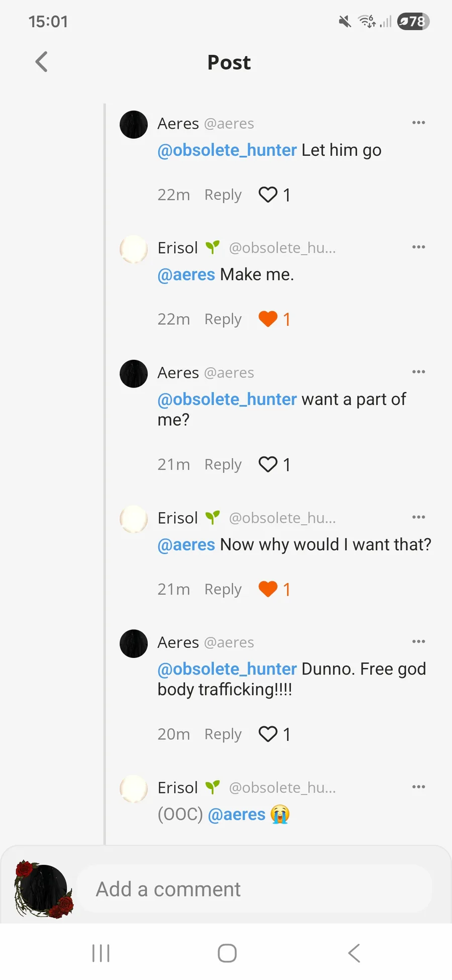Like Aeres's "want a part of me?" comment
Screen dimensions: 452x980
click(268, 464)
